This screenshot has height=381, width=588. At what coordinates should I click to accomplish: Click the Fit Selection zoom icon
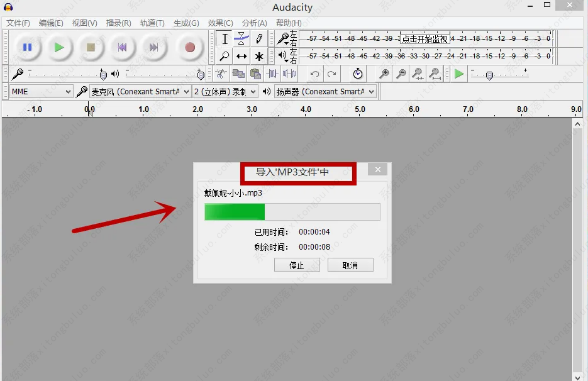click(418, 74)
